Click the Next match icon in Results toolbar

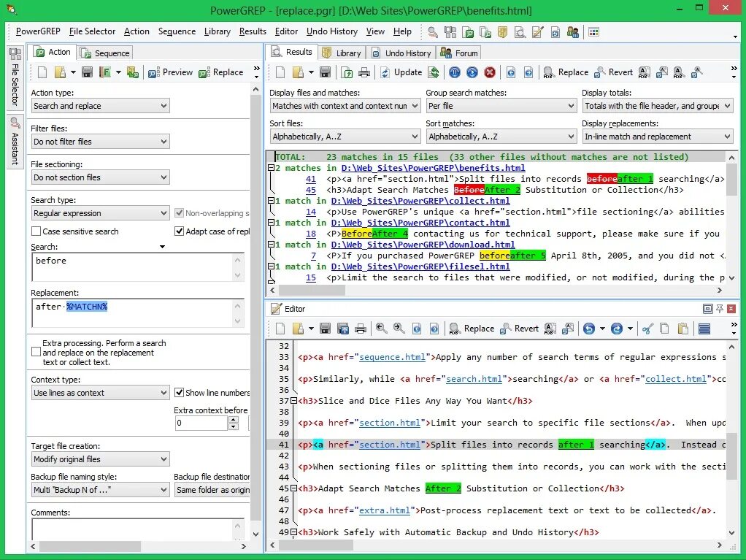click(528, 72)
